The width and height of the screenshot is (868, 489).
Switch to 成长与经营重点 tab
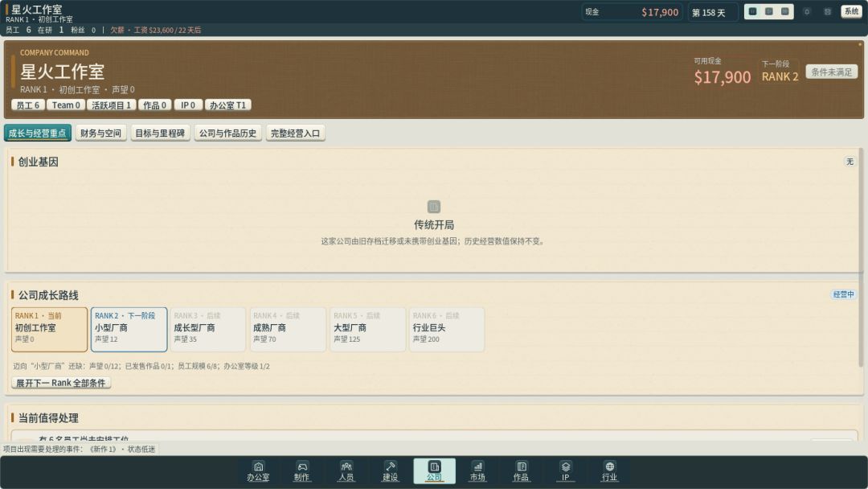(x=38, y=133)
